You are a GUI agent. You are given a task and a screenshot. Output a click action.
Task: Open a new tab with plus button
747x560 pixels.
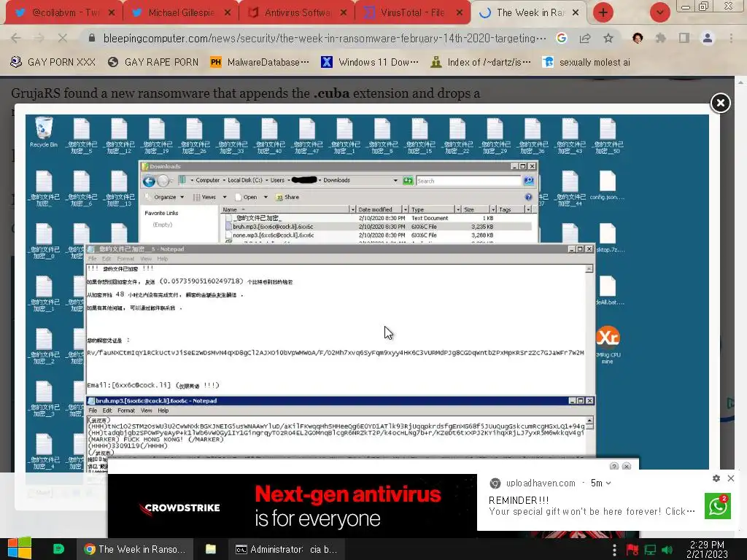click(603, 13)
